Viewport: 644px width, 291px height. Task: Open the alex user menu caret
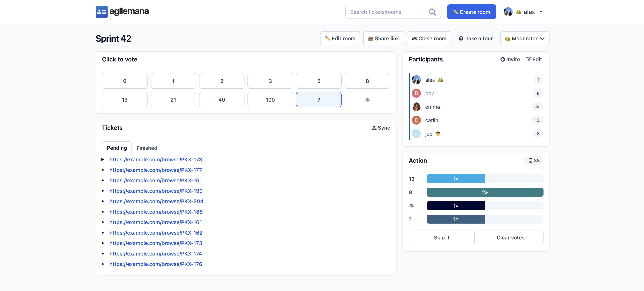(x=541, y=12)
